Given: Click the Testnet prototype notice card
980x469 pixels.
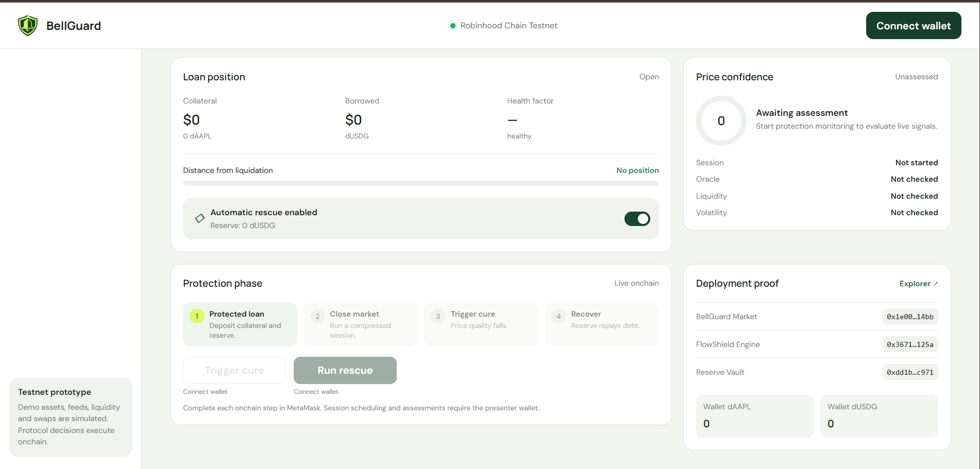Looking at the screenshot, I should (71, 417).
